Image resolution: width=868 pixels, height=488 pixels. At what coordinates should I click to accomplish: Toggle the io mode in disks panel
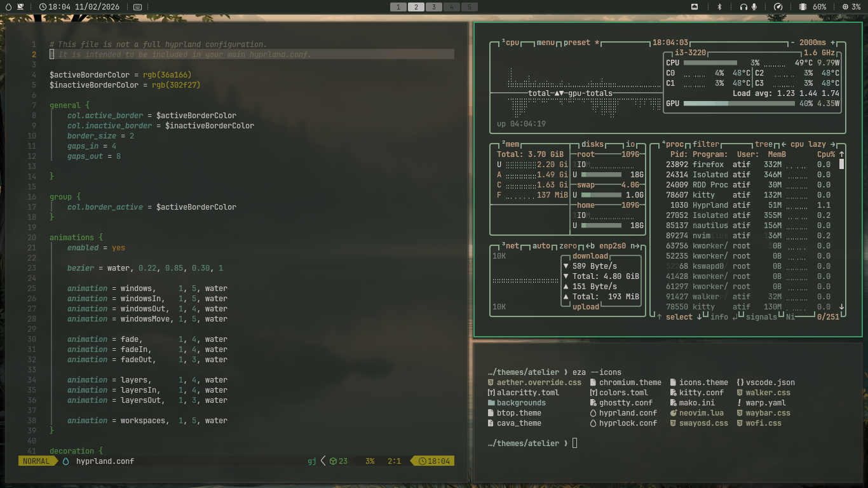630,144
